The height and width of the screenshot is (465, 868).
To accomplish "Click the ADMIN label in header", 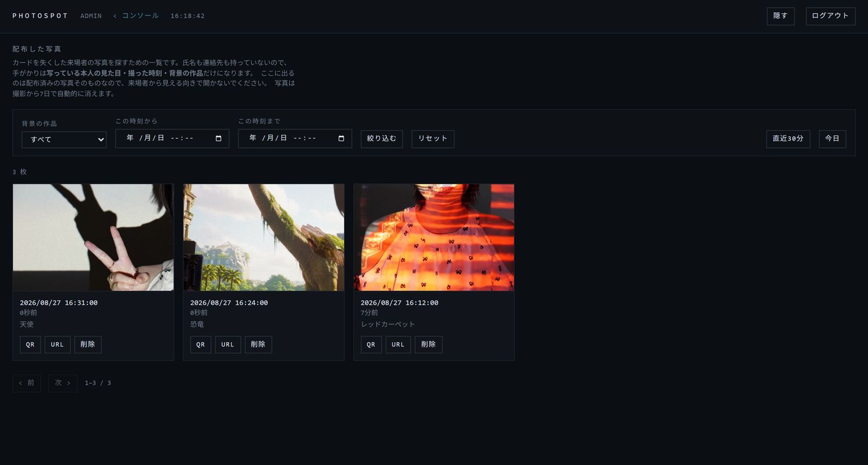I will click(91, 16).
